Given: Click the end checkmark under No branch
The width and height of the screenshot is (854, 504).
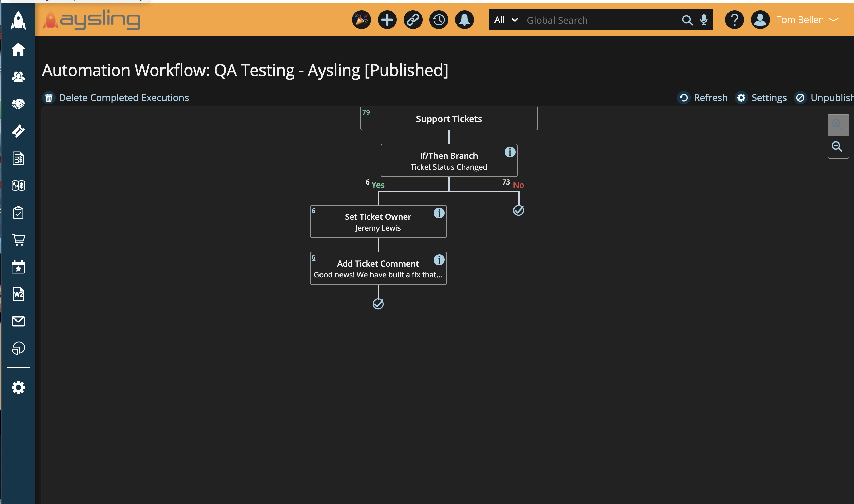Looking at the screenshot, I should click(x=519, y=211).
